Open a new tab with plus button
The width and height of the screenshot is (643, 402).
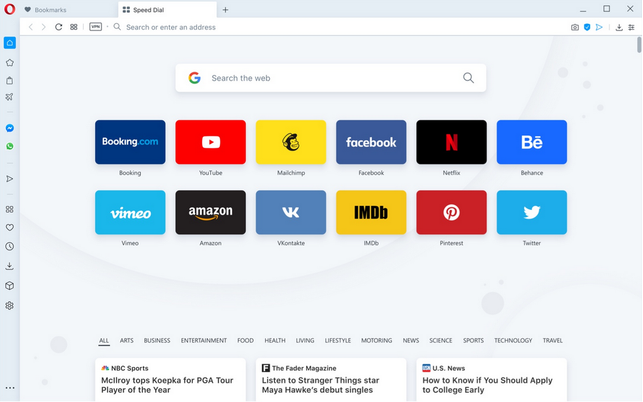[x=225, y=10]
